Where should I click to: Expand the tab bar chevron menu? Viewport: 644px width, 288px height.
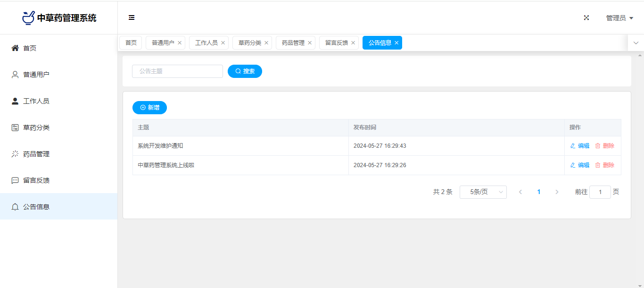[x=636, y=43]
